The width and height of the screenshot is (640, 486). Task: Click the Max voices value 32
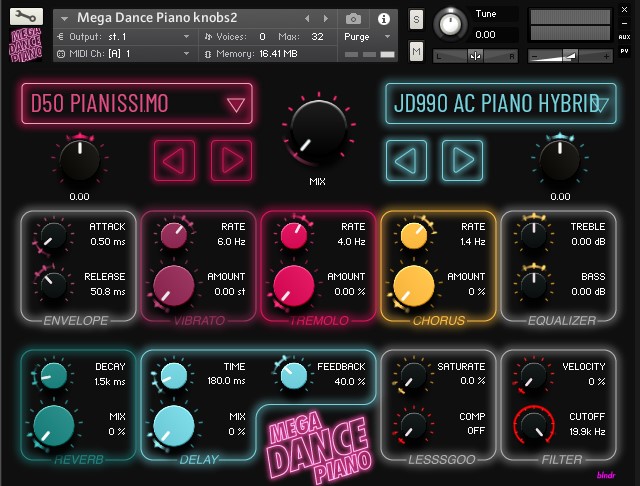tap(317, 37)
